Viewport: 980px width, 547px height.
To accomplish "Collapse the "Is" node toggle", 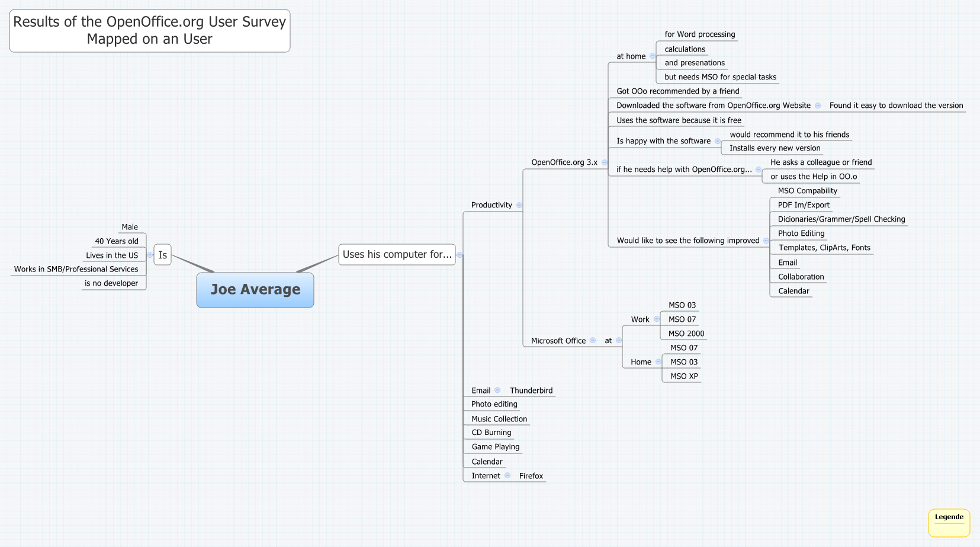I will point(150,255).
